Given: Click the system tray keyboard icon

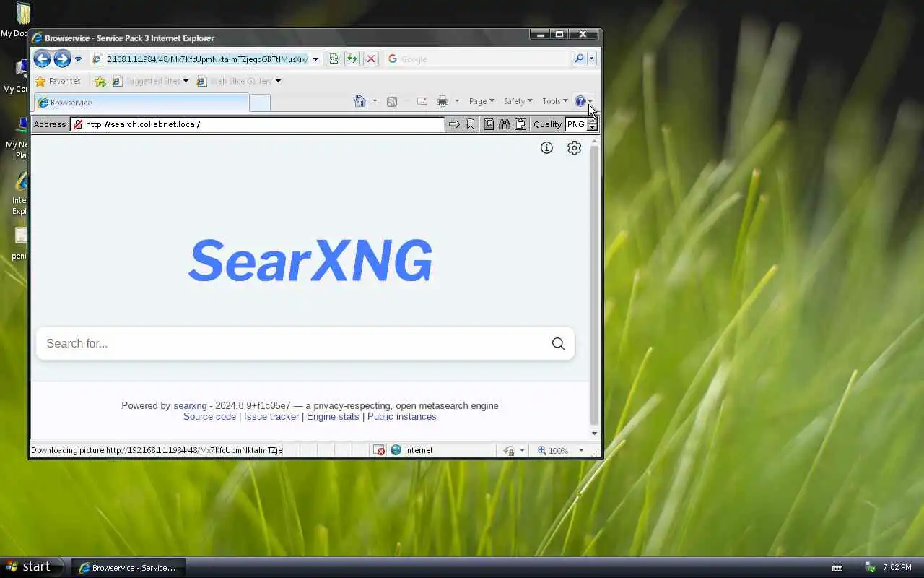Looking at the screenshot, I should pyautogui.click(x=837, y=568).
